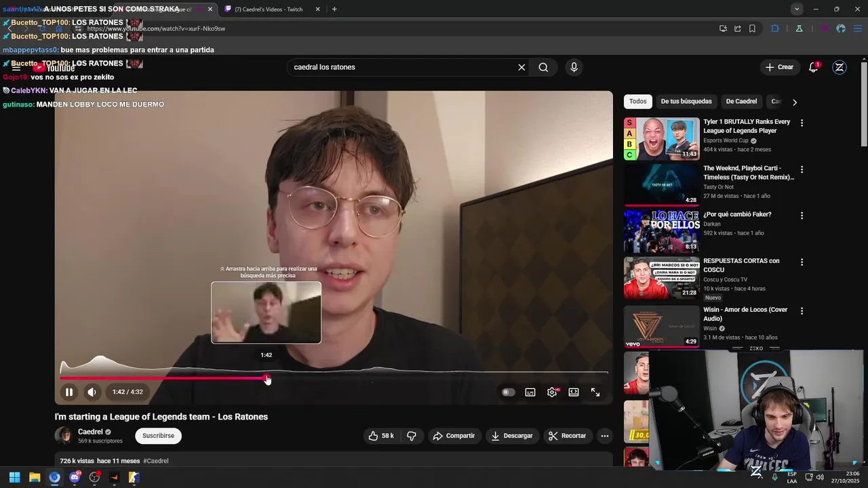868x488 pixels.
Task: Pause the video with the pause button
Action: (x=69, y=392)
